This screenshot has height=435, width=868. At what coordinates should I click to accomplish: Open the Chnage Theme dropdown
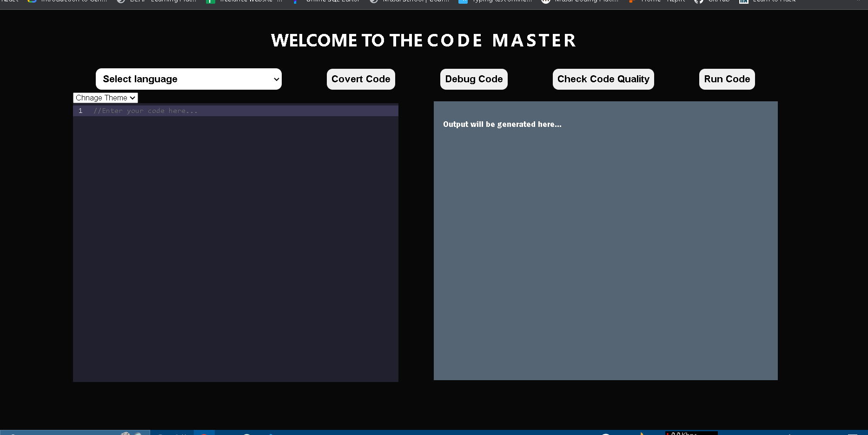click(106, 98)
